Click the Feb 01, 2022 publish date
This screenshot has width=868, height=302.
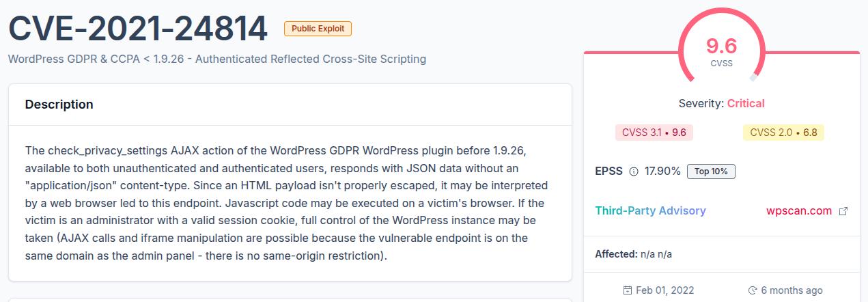pyautogui.click(x=660, y=290)
